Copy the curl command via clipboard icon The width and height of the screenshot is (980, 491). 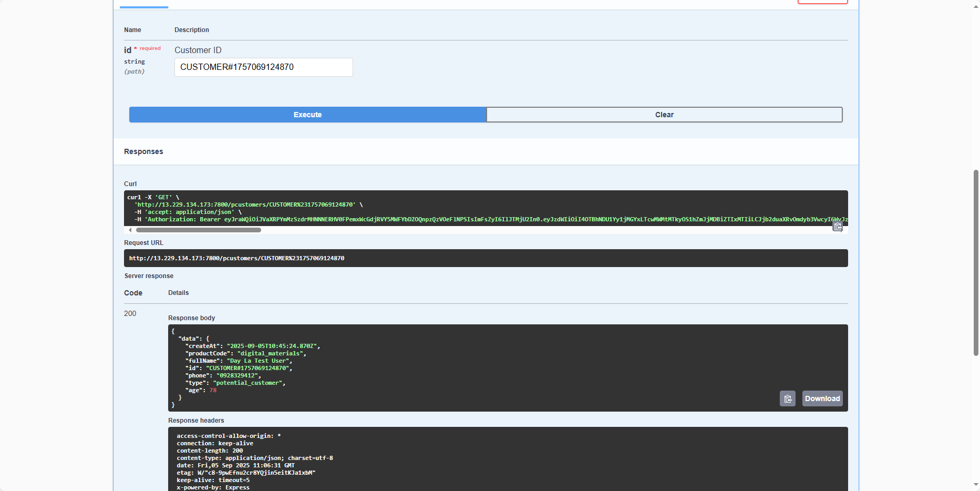coord(838,227)
